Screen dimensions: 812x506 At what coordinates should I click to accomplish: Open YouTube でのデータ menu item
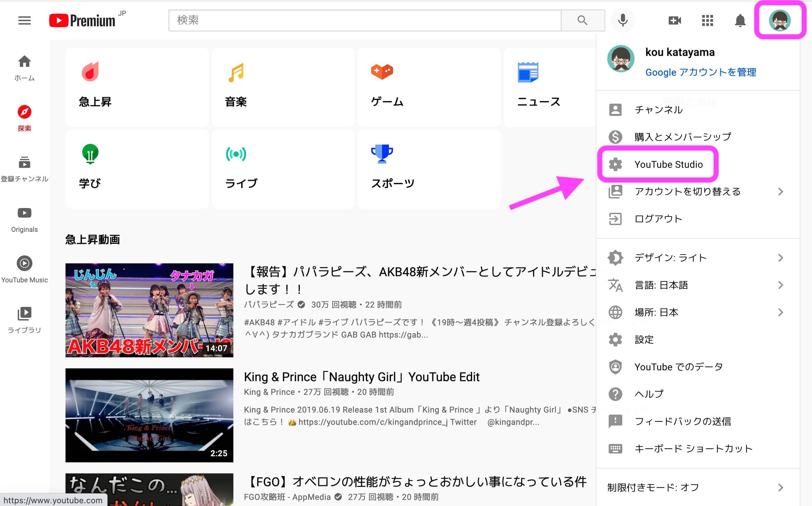click(x=698, y=367)
